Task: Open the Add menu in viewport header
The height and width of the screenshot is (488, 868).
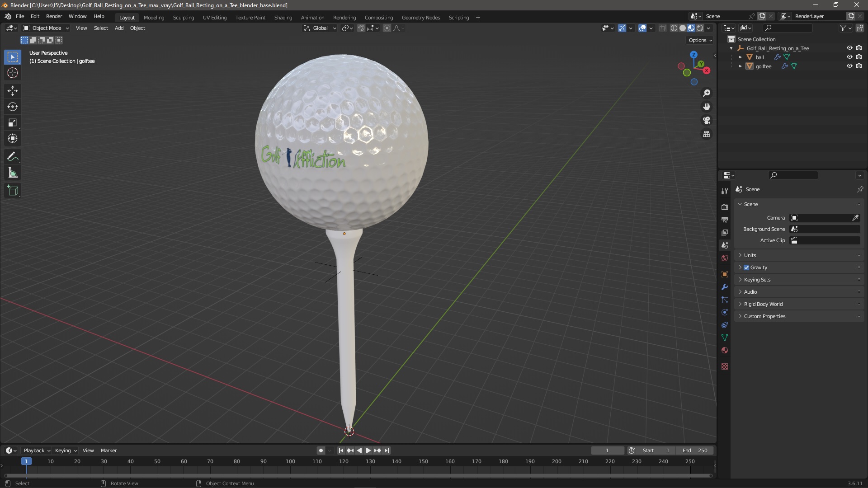Action: (x=119, y=28)
